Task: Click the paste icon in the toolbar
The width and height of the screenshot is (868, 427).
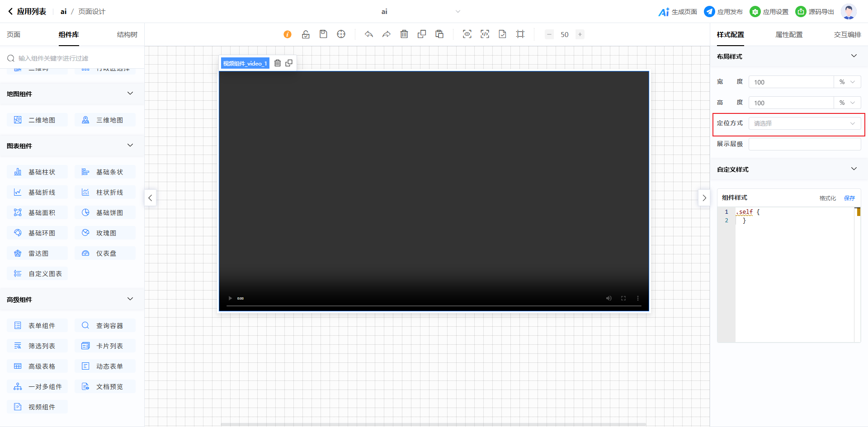Action: click(x=439, y=34)
